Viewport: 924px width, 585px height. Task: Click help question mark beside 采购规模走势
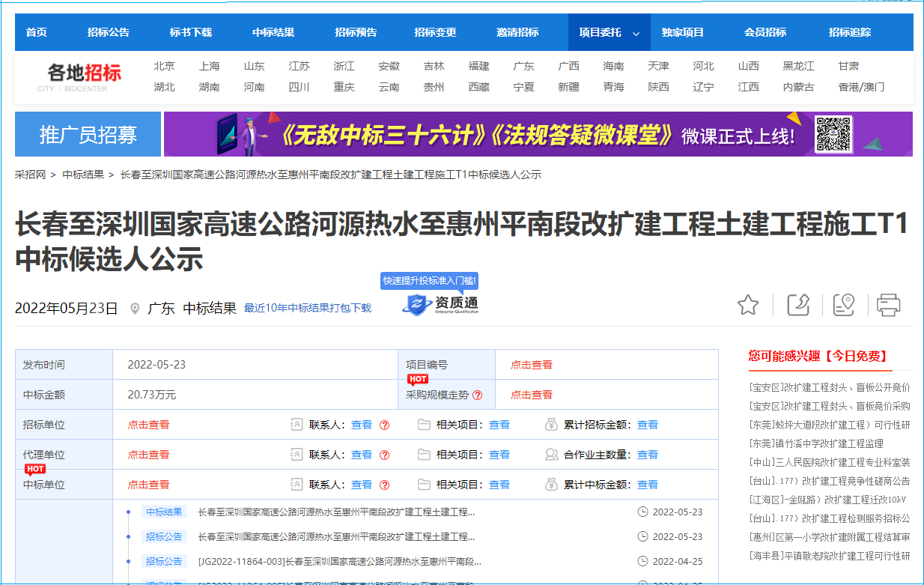click(x=477, y=395)
